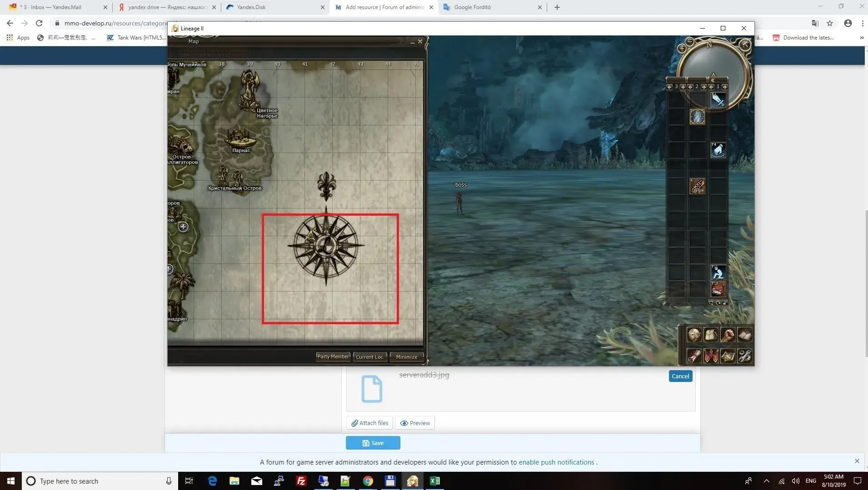Show hidden system tray icons
Image resolution: width=868 pixels, height=490 pixels.
tap(766, 481)
